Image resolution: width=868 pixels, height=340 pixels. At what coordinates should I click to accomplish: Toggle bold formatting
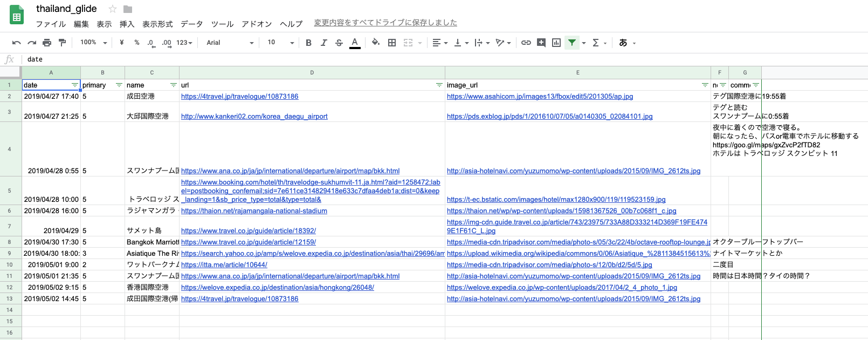[x=308, y=43]
